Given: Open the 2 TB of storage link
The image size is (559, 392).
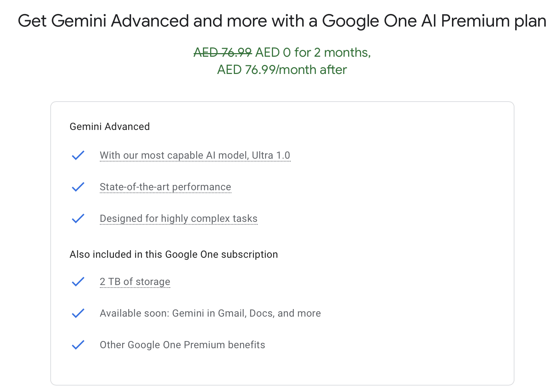Looking at the screenshot, I should pos(135,282).
